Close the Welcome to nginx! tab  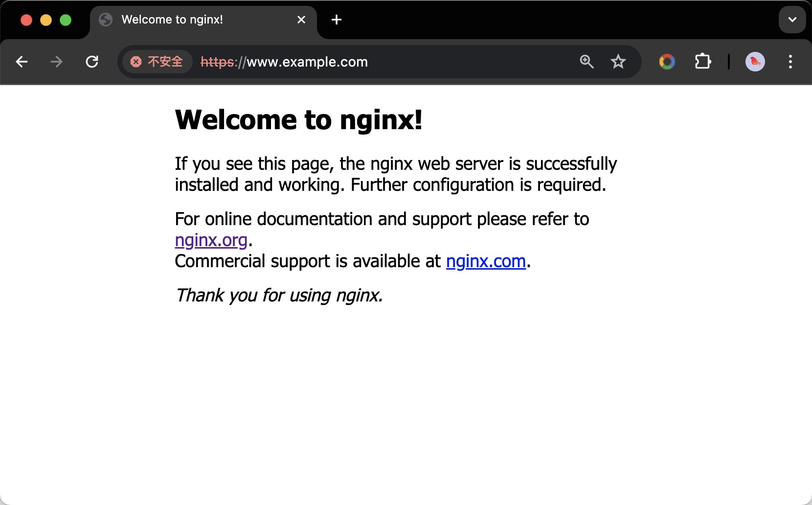(x=301, y=20)
